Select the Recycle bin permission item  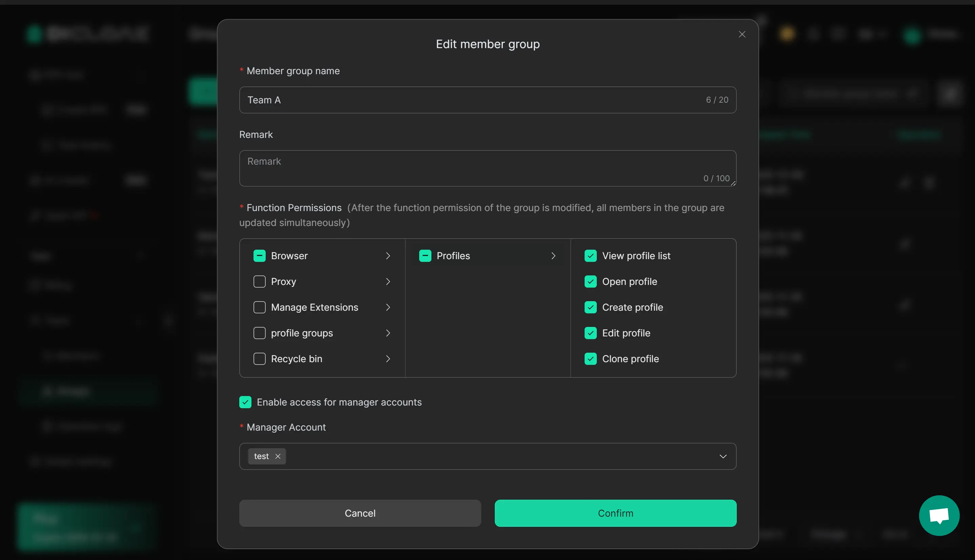(296, 359)
